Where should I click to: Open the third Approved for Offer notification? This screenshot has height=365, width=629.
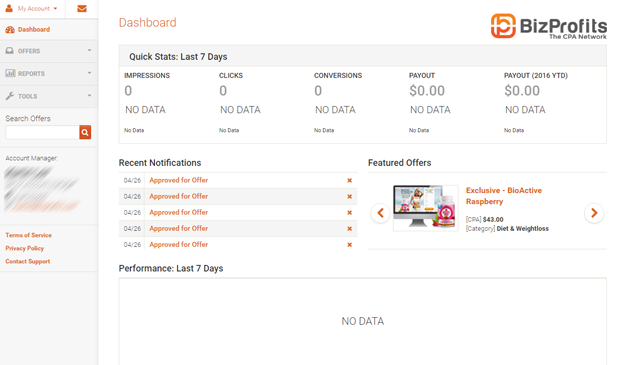point(179,212)
